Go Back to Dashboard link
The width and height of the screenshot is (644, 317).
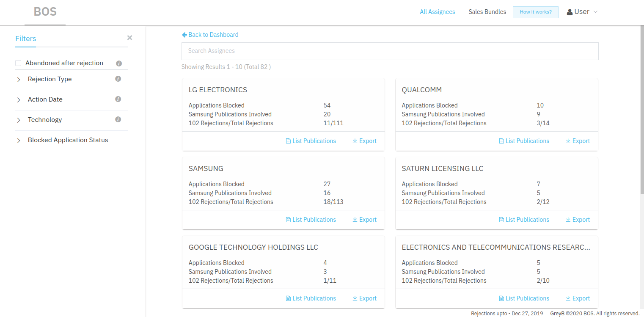click(x=213, y=35)
